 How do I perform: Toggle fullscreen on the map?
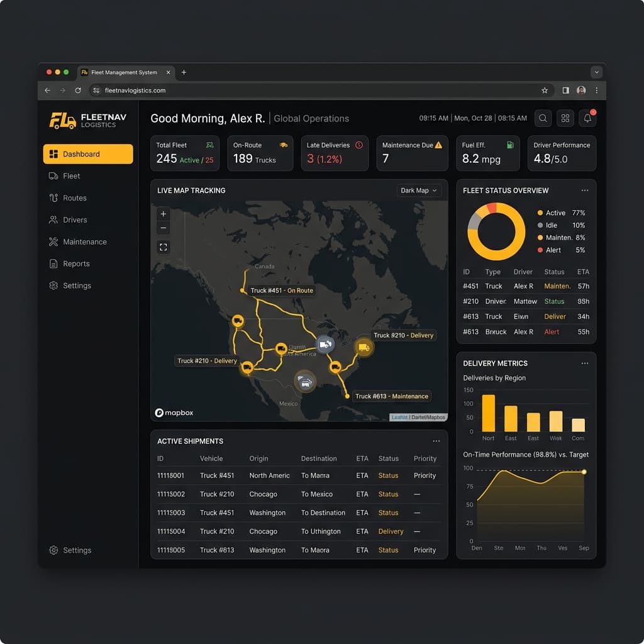click(164, 247)
